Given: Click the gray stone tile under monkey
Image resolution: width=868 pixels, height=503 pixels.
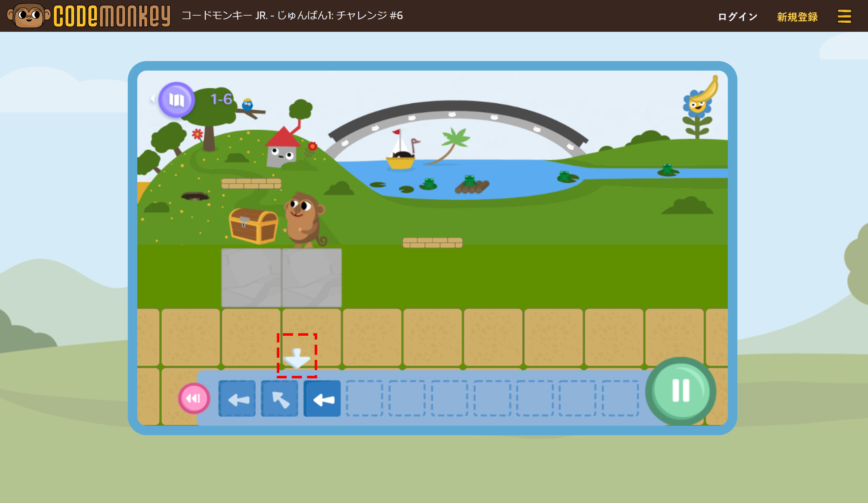Looking at the screenshot, I should pyautogui.click(x=312, y=277).
